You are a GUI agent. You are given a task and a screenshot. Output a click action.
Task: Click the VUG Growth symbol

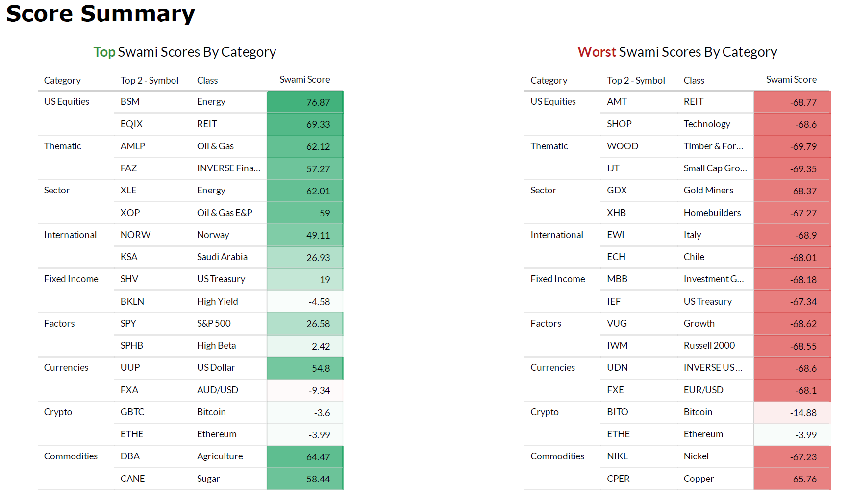(x=617, y=323)
